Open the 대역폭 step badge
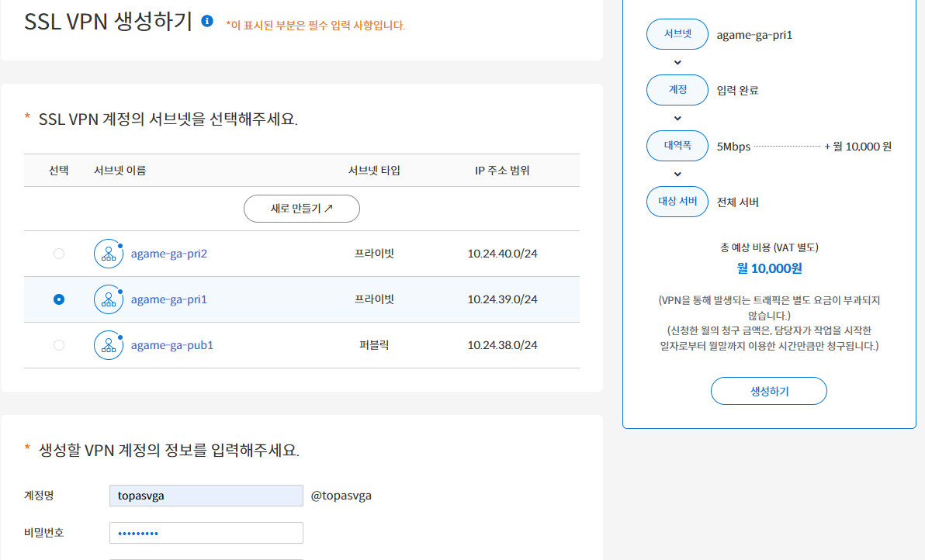Screen dimensions: 925x560 (677, 146)
